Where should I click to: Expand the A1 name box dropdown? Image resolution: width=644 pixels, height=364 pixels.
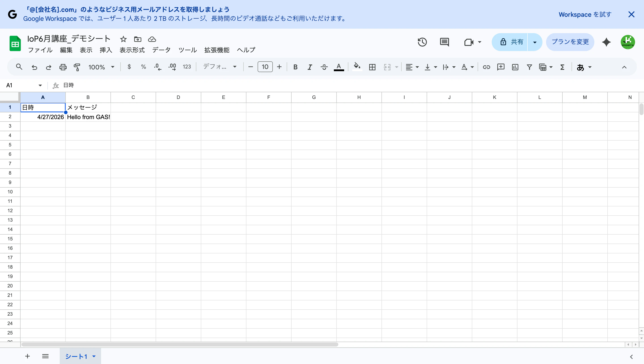(40, 86)
